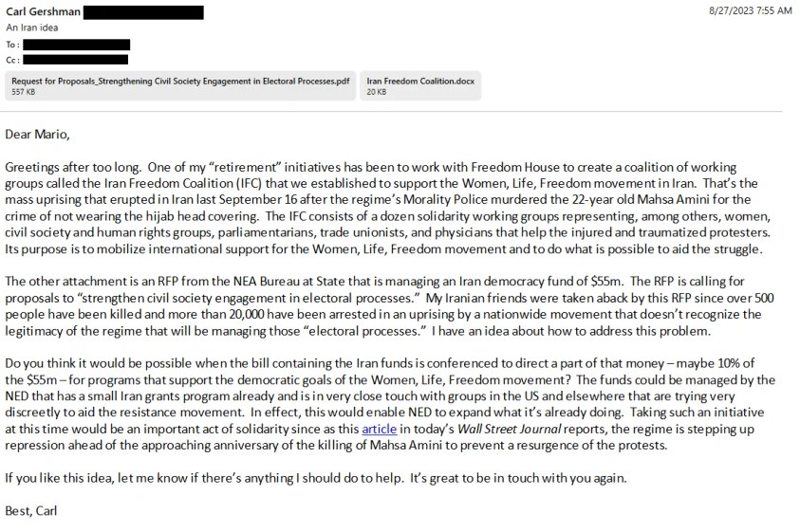Click the paragraph beginning "Greetings after too long"
This screenshot has width=800, height=532.
pos(380,202)
